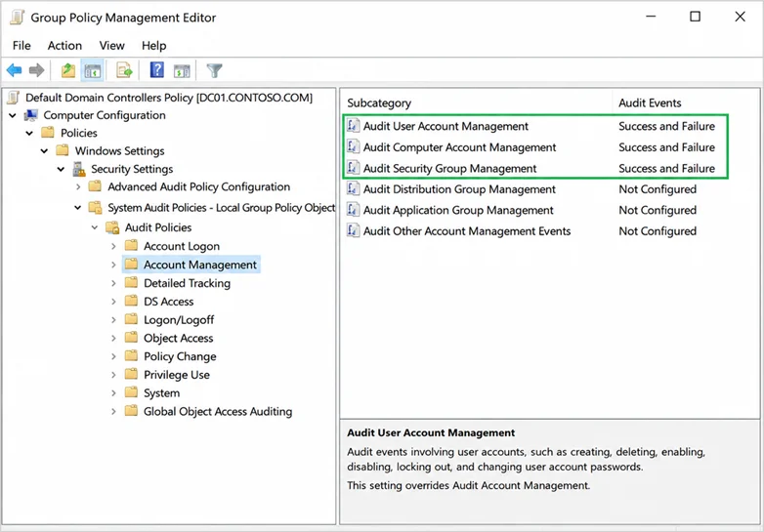
Task: Click Not Configured for Audit Distribution Group Management
Action: [x=658, y=189]
